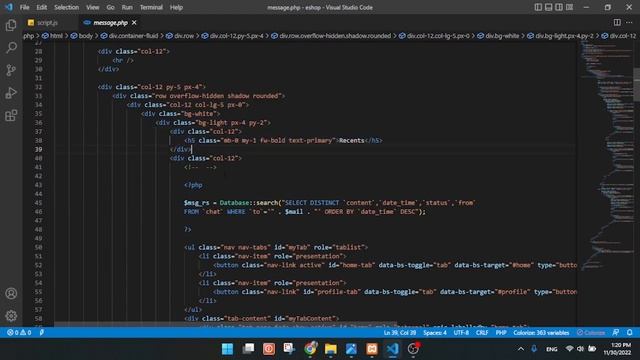
Task: Open the div.col-12.py-5.px-4 breadcrumb
Action: click(x=236, y=36)
